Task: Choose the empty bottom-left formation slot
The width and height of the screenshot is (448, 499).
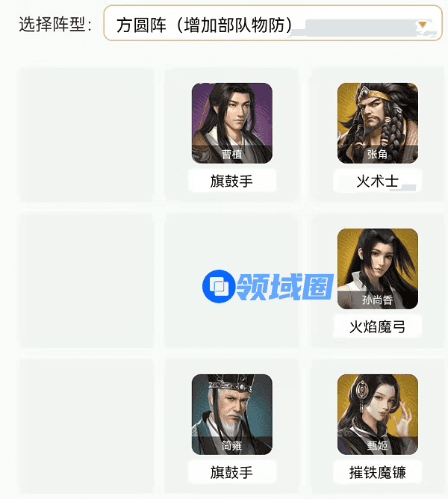Action: coord(87,427)
